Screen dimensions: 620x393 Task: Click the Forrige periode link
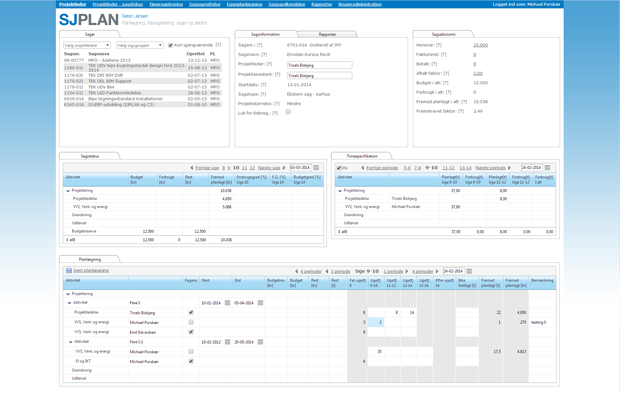click(382, 168)
